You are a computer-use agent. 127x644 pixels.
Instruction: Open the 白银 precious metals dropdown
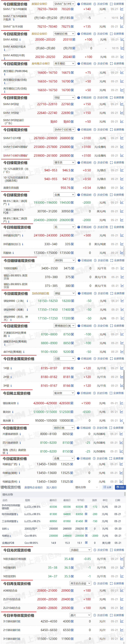(64, 358)
